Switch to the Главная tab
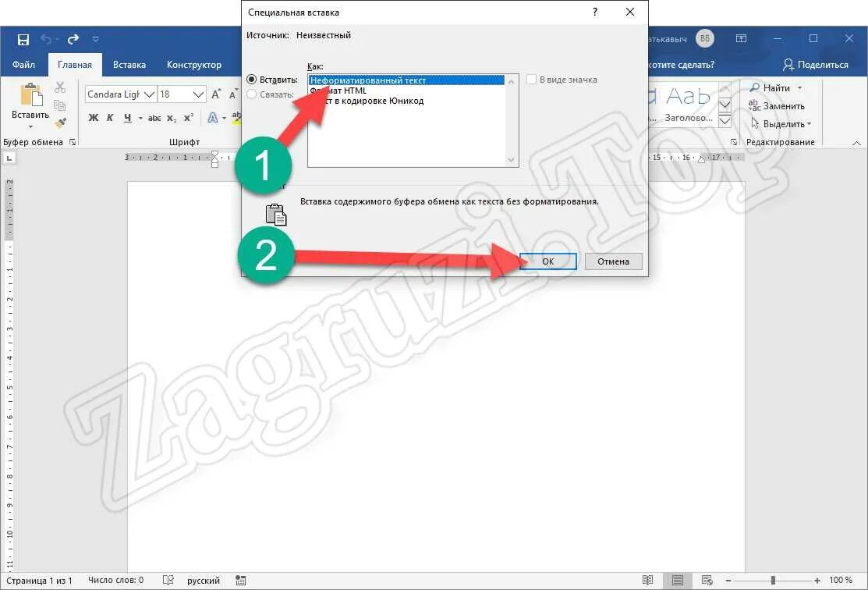The height and width of the screenshot is (590, 868). [75, 65]
